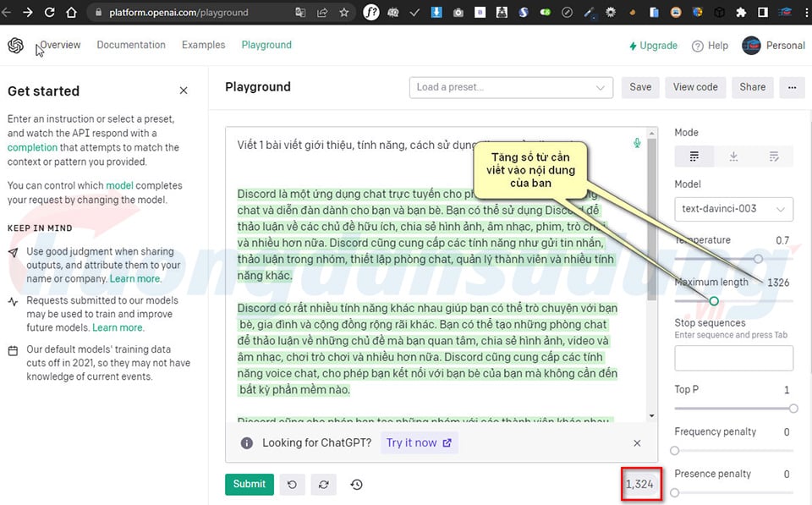Click the undo last icon next to Submit
Screen dimensions: 812x505
pyautogui.click(x=292, y=485)
